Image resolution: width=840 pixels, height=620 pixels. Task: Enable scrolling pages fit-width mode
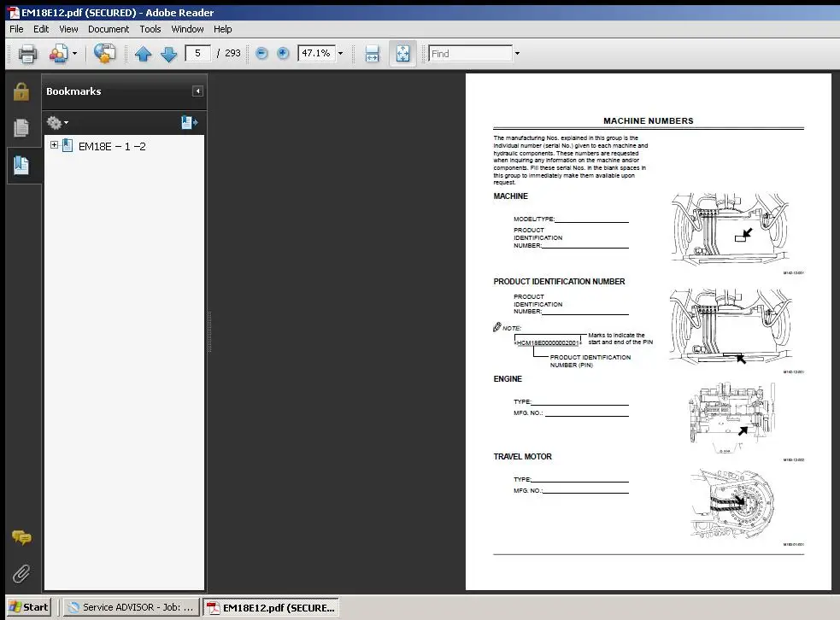pyautogui.click(x=372, y=54)
